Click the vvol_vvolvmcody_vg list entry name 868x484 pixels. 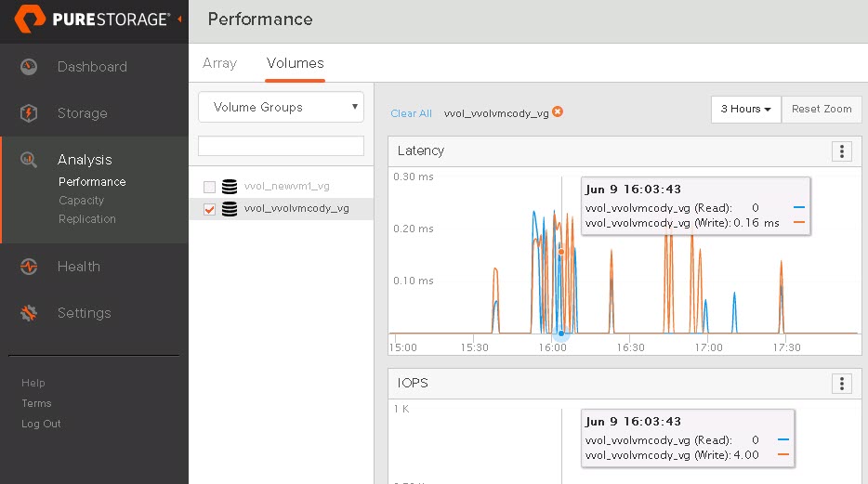tap(296, 208)
